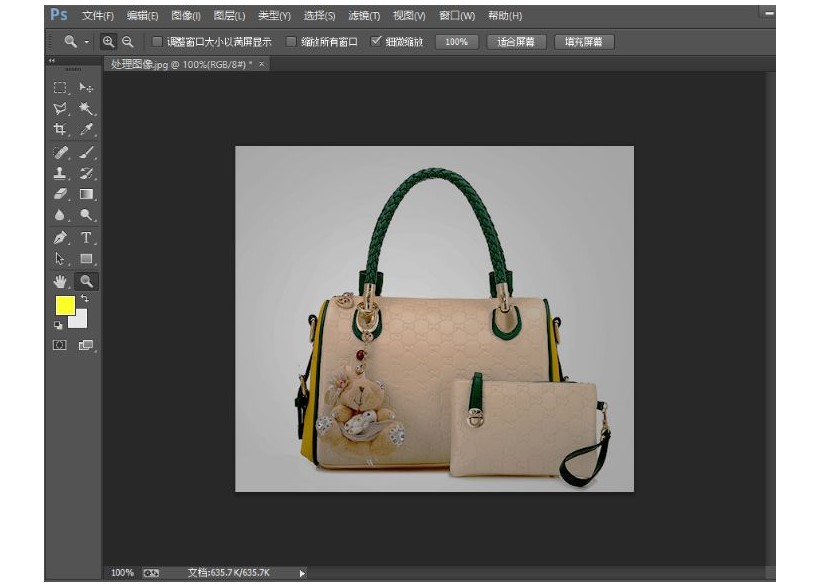Collapse the tools panel using double-arrow

[x=53, y=62]
